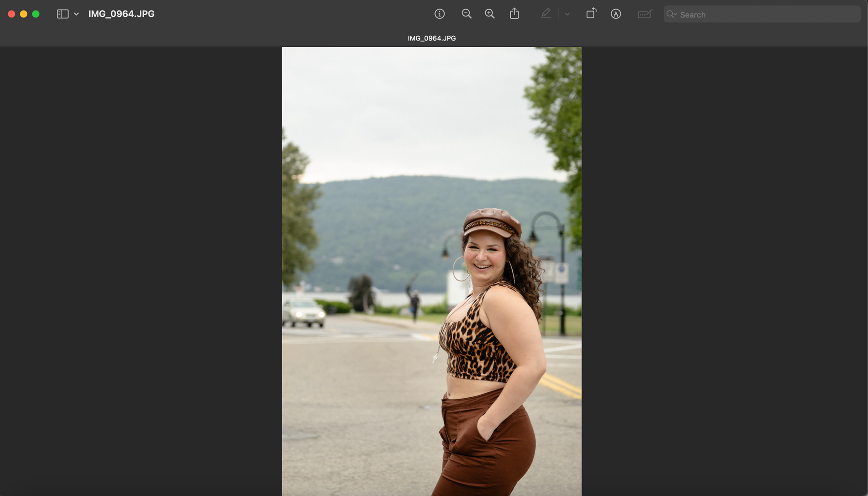Zoom in on the image

click(x=489, y=14)
